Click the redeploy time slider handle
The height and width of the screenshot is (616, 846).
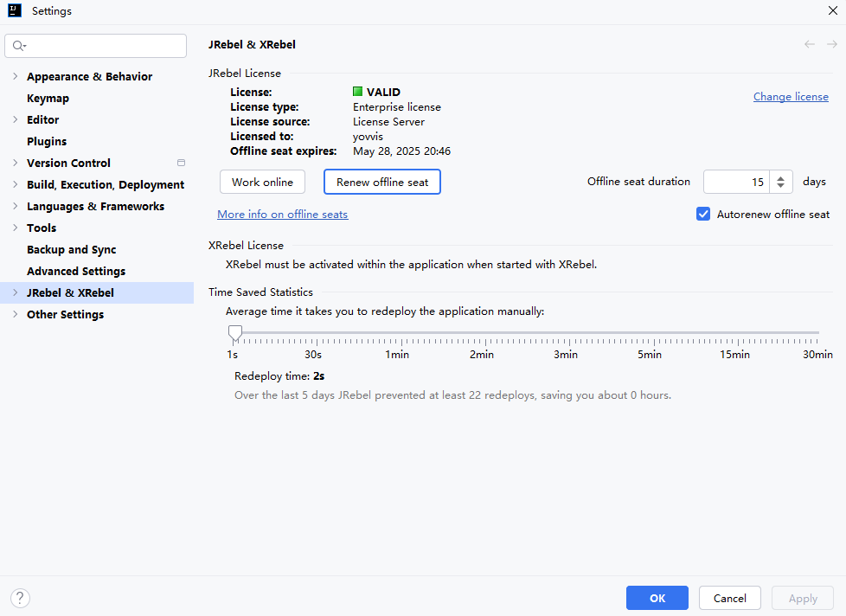click(x=234, y=333)
